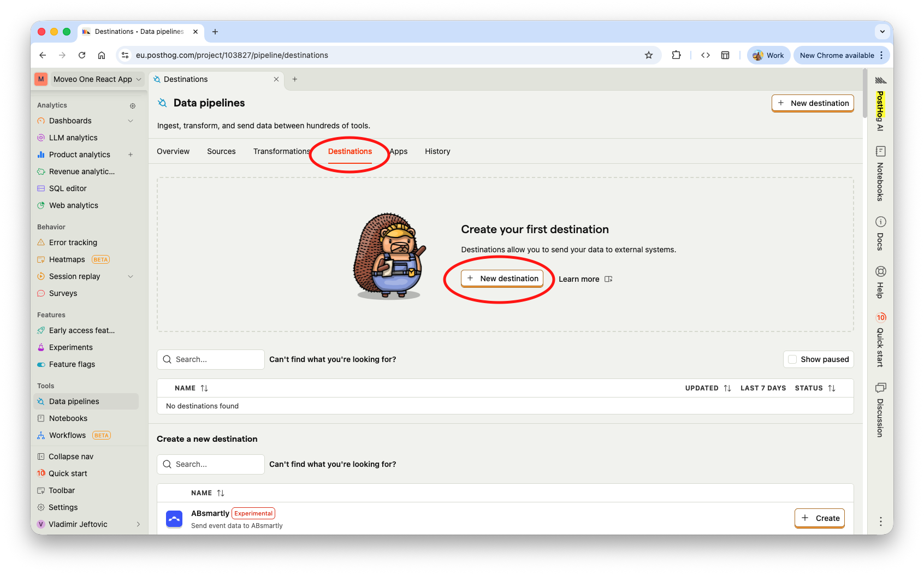Sort by STATUS column
Viewport: 924px width, 575px height.
point(815,388)
